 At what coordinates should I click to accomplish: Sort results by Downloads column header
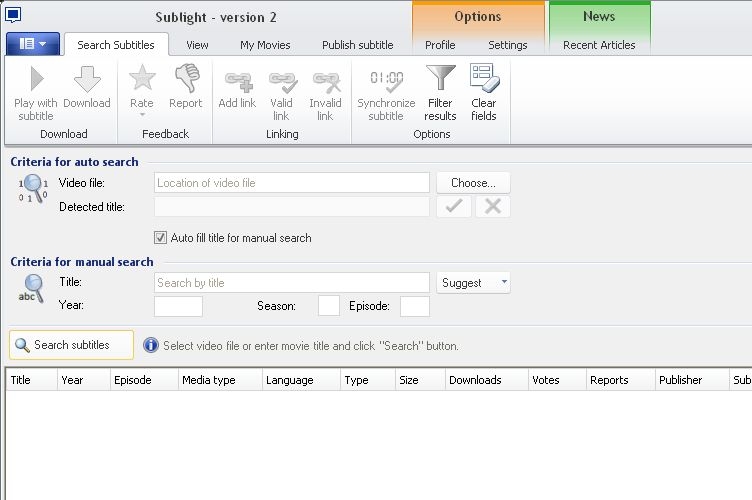coord(475,380)
